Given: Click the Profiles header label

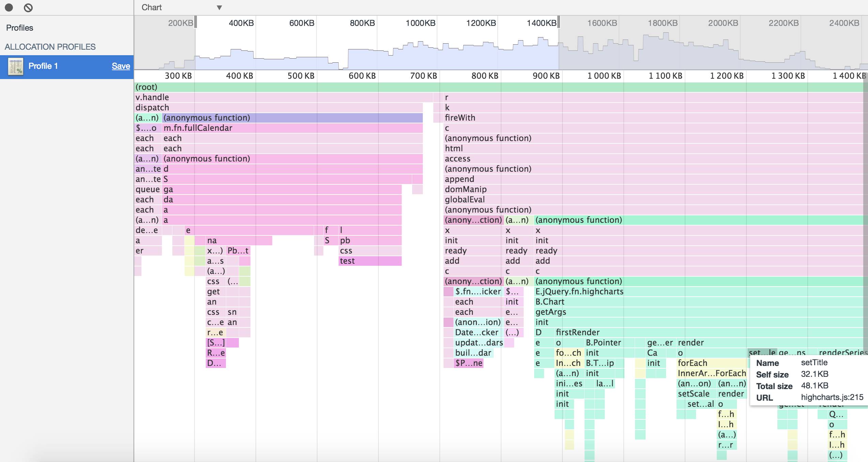Looking at the screenshot, I should pos(20,28).
